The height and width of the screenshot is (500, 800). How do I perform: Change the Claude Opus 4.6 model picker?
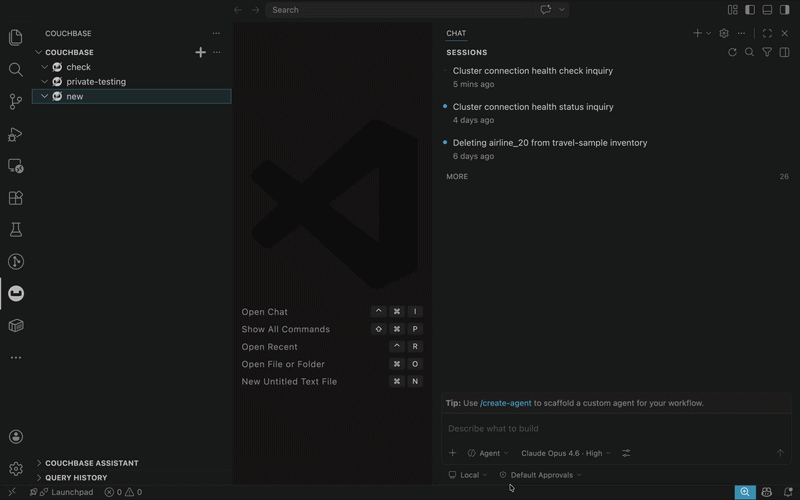tap(566, 453)
